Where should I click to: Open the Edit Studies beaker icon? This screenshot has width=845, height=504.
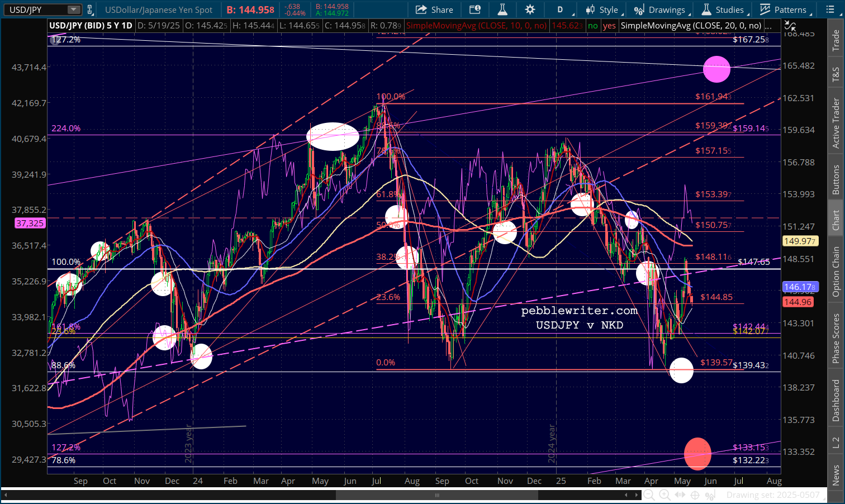coord(502,9)
